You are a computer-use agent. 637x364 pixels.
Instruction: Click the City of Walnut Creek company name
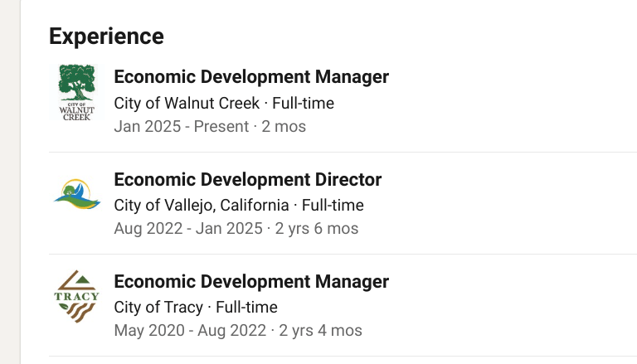[187, 104]
